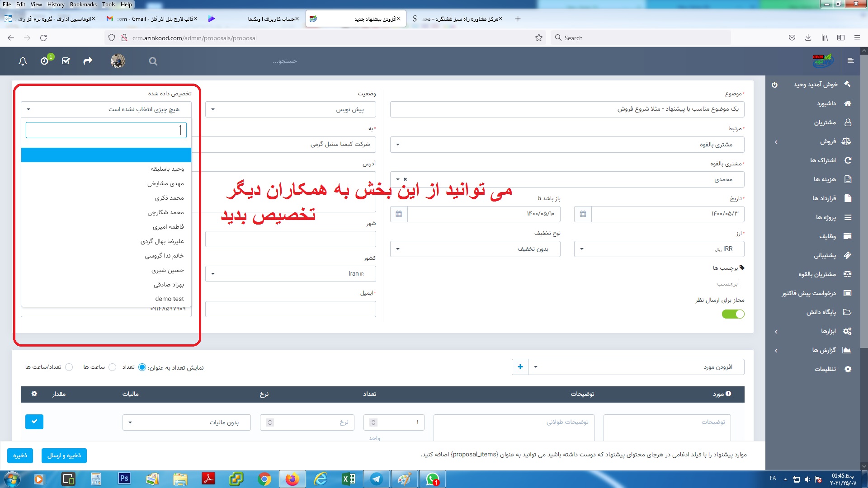The width and height of the screenshot is (868, 488).
Task: Click the blue plus button to add new item
Action: click(x=520, y=367)
